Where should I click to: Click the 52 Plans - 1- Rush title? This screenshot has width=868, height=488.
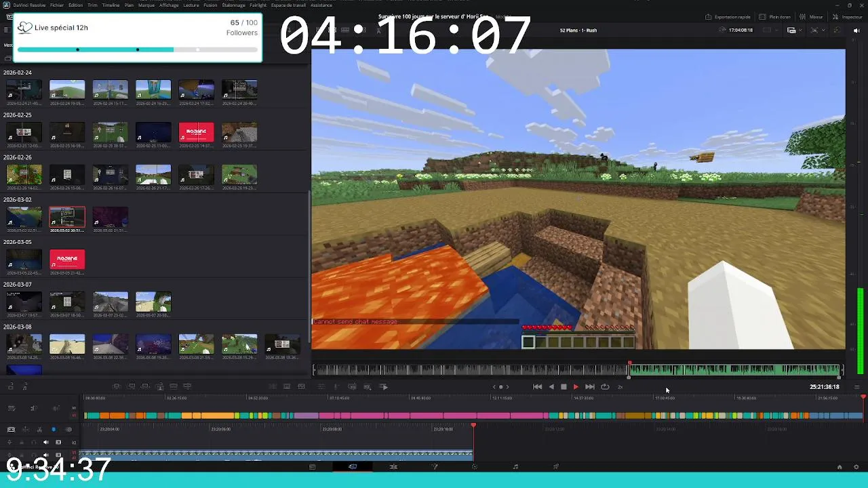coord(578,30)
